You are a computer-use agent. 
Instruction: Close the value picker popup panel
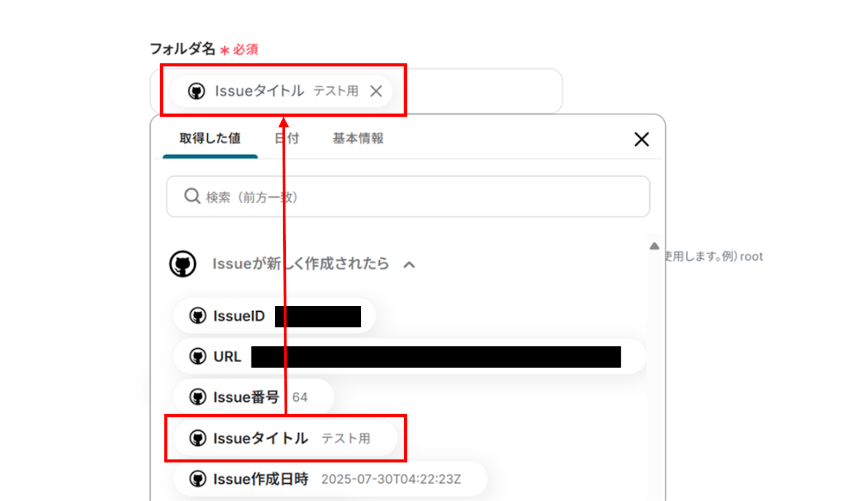pos(642,139)
